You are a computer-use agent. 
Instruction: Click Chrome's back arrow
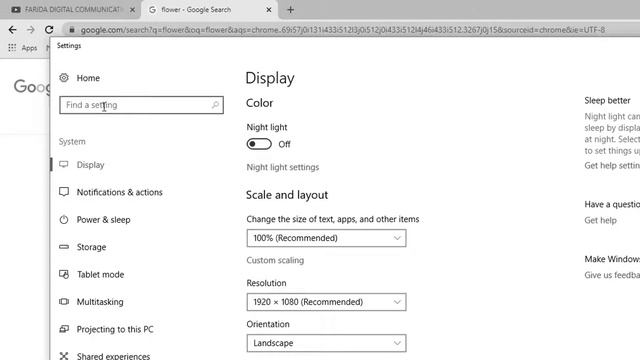pos(12,30)
